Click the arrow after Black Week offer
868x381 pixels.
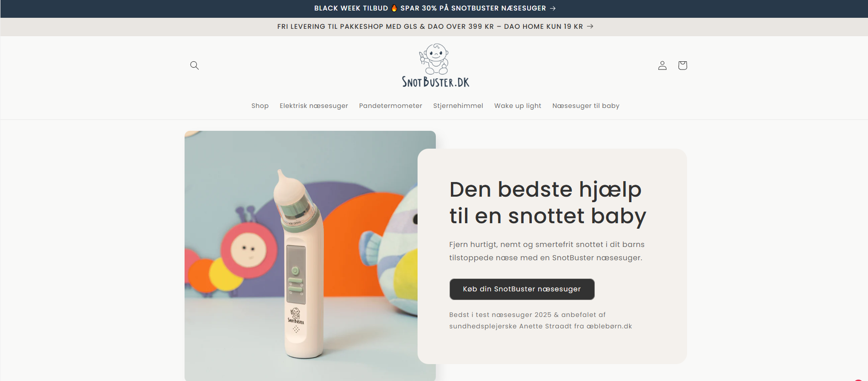553,8
